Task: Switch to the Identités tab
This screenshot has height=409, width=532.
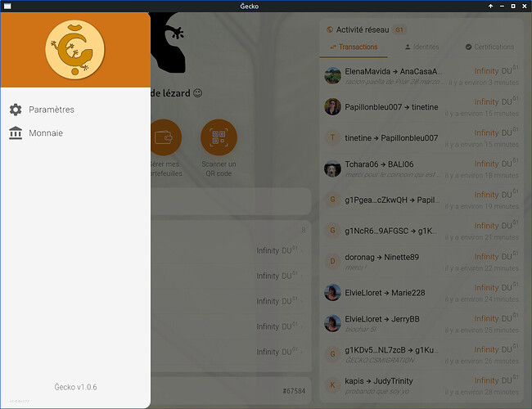Action: tap(422, 47)
